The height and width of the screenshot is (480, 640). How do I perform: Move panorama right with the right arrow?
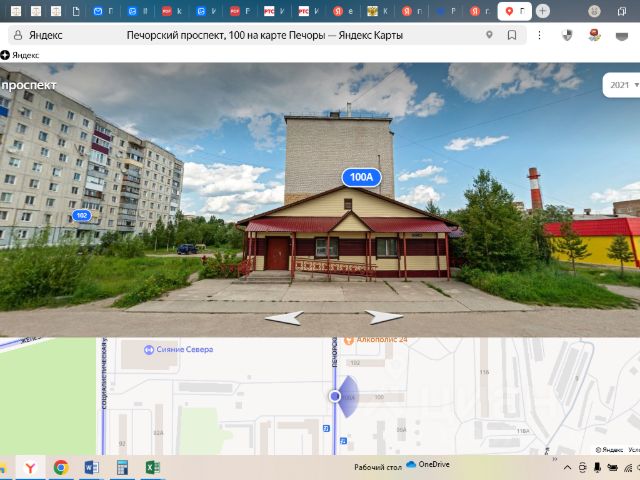[384, 317]
